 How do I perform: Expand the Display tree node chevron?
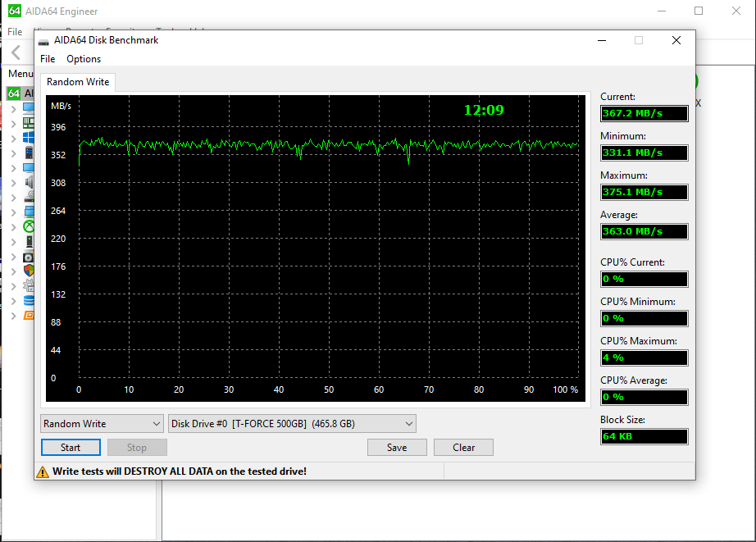tap(13, 168)
